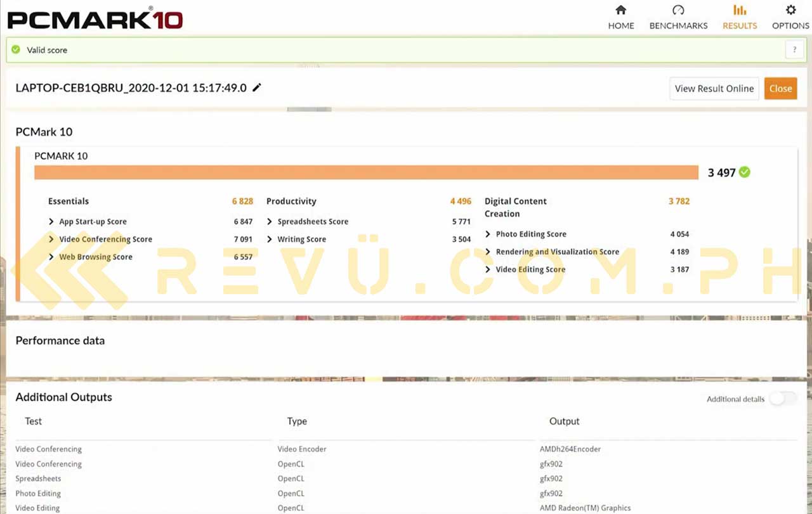The image size is (812, 514).
Task: Click the Photo Editing value 4 054
Action: pos(679,235)
